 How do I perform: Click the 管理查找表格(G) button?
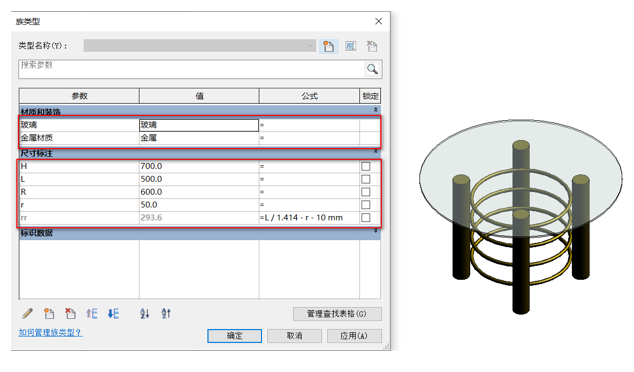337,314
